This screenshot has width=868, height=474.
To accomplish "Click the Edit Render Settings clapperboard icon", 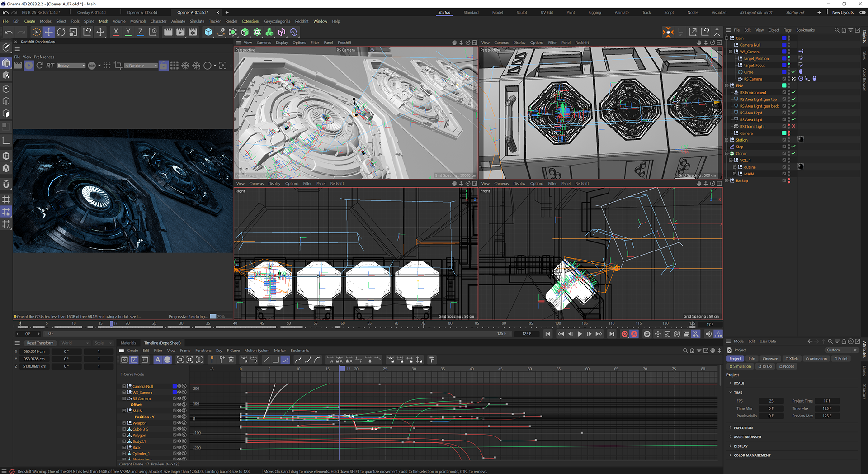I will pyautogui.click(x=193, y=32).
